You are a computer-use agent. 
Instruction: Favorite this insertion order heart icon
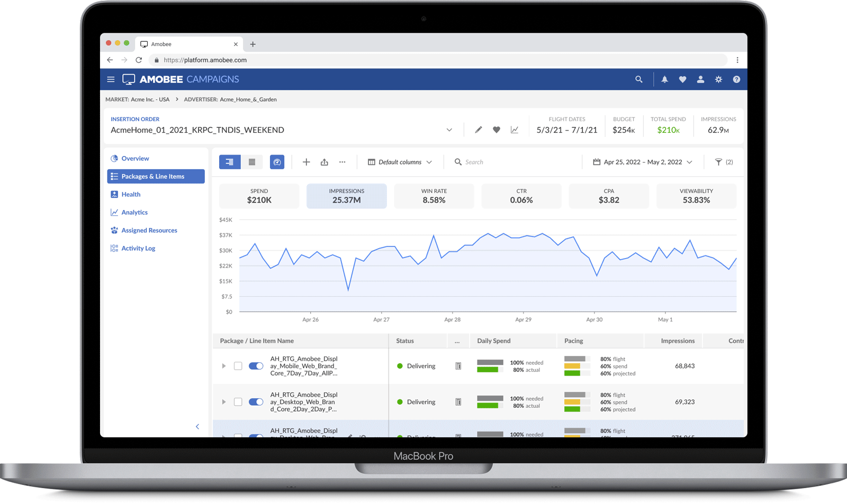click(497, 130)
